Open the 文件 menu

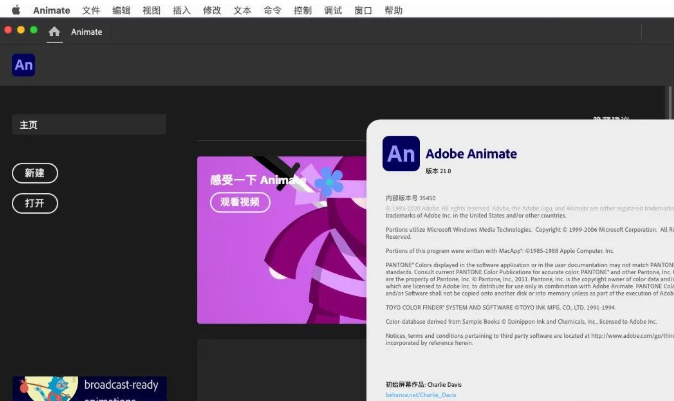tap(91, 10)
